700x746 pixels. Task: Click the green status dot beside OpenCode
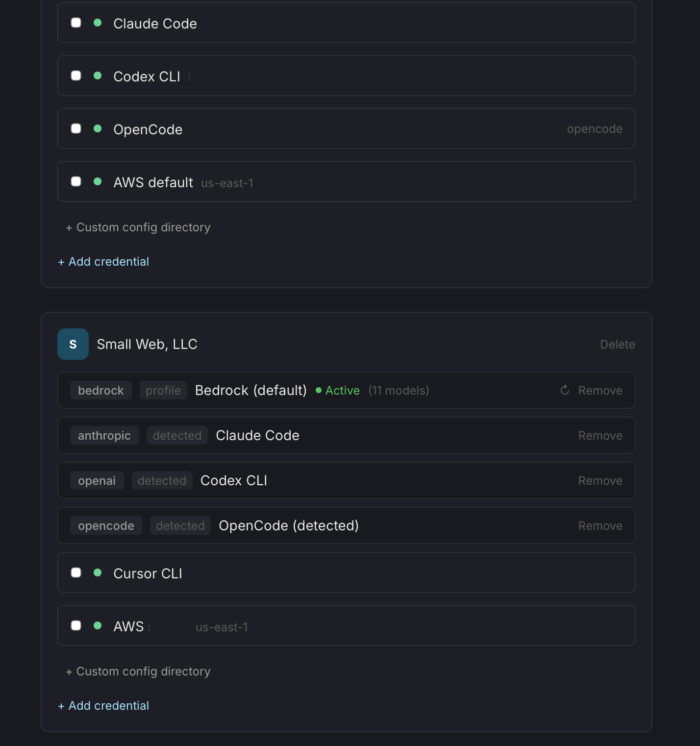click(x=98, y=128)
